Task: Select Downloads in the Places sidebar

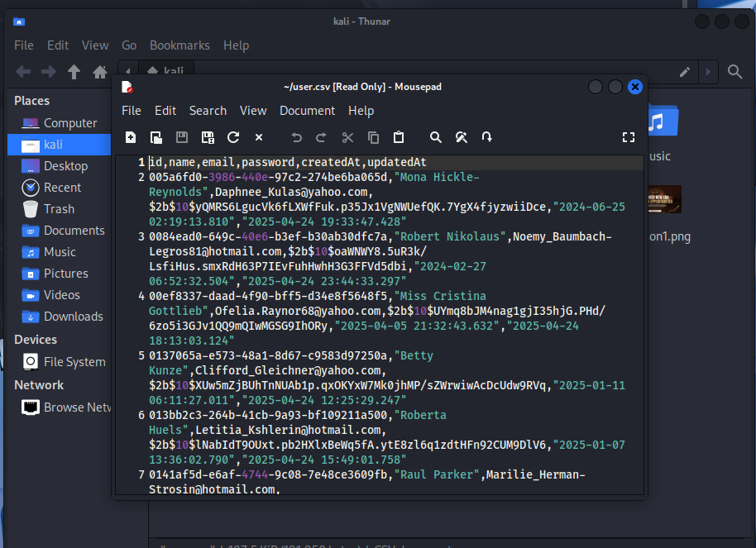Action: coord(73,317)
